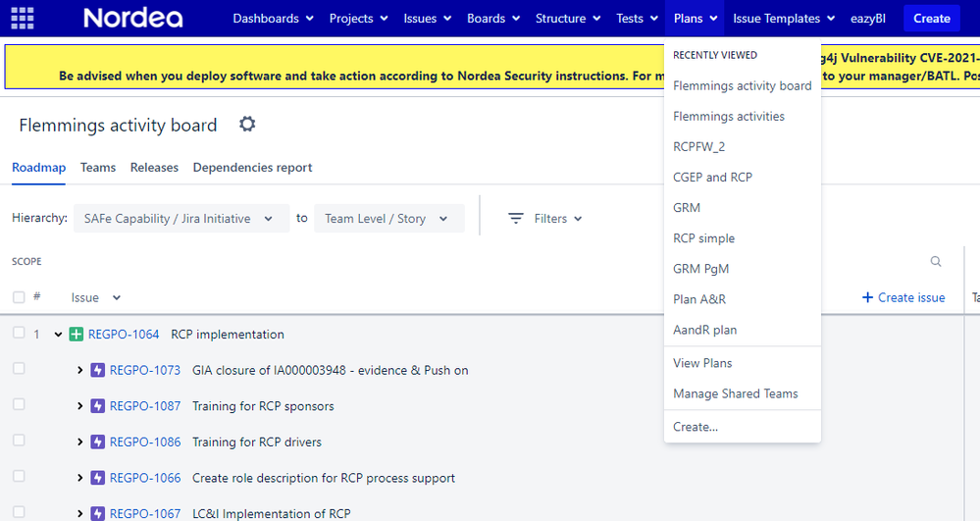Viewport: 980px width, 521px height.
Task: Select Plan A&R entry
Action: coord(743,299)
